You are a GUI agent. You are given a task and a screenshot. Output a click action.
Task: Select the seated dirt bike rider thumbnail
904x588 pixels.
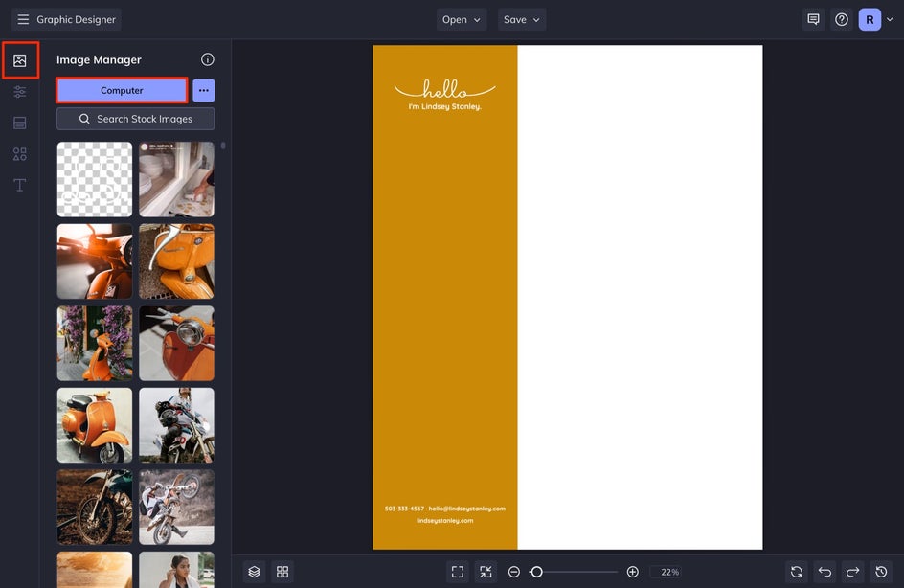[x=176, y=425]
